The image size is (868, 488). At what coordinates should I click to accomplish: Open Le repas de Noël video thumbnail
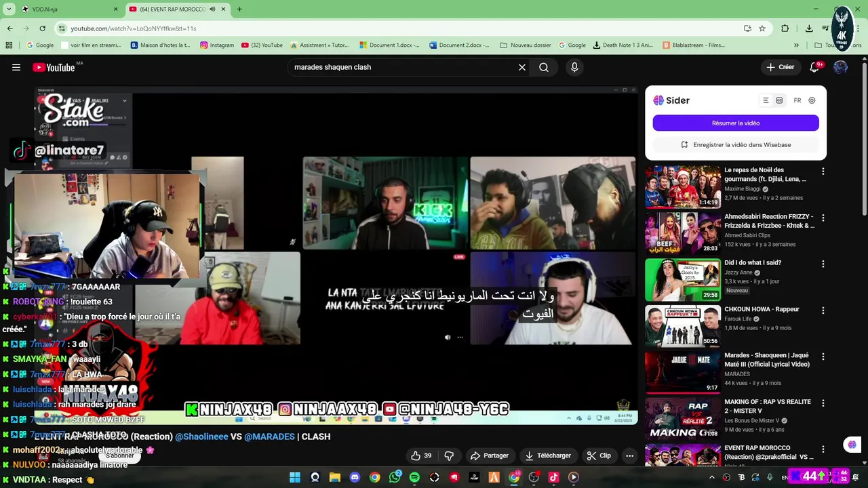point(683,186)
